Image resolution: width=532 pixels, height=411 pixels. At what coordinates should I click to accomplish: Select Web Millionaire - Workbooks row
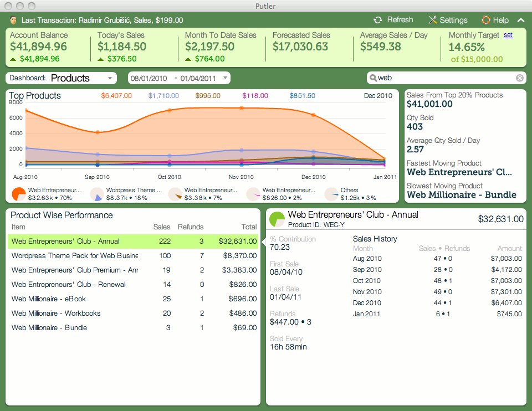(x=133, y=313)
